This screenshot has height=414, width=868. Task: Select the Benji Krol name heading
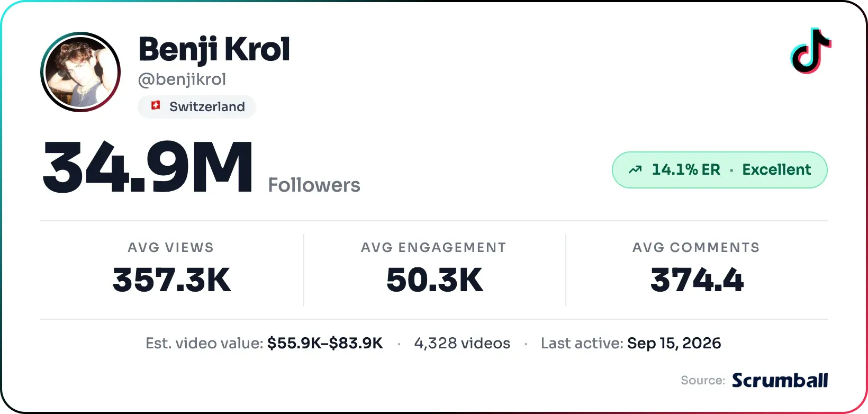tap(214, 50)
